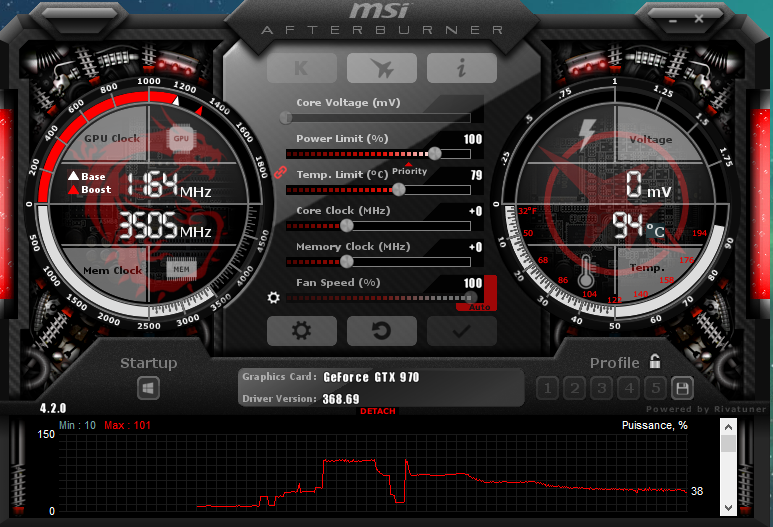
Task: Click the thermometer Temp. icon
Action: tap(586, 272)
